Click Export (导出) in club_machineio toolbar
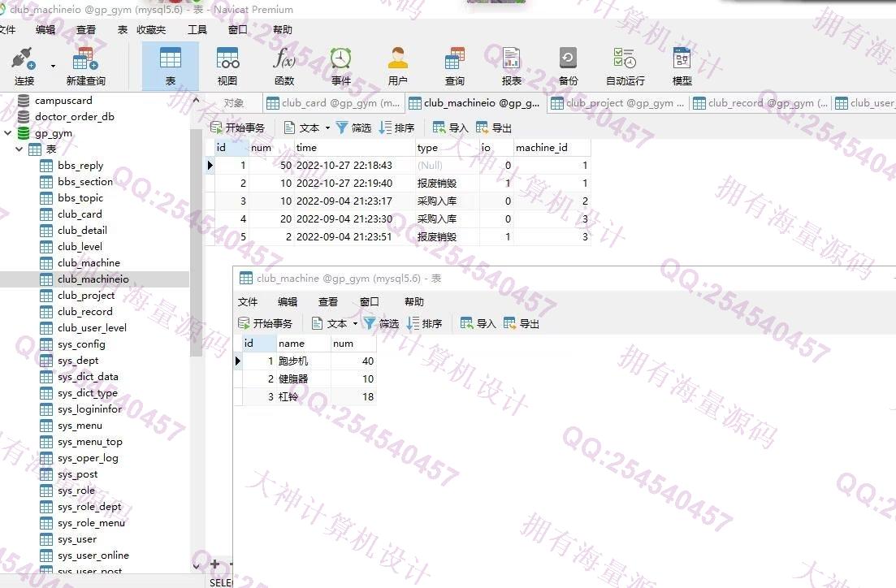The height and width of the screenshot is (588, 896). 494,128
